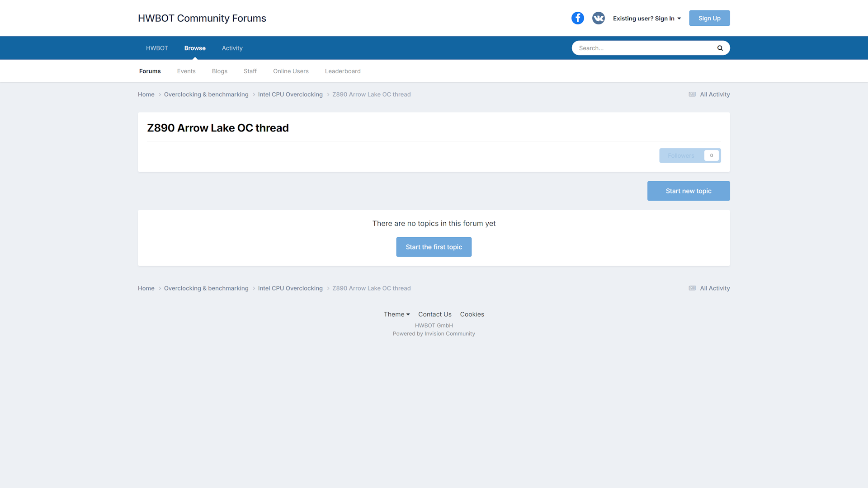This screenshot has height=488, width=868.
Task: Switch to the Activity tab
Action: (x=232, y=48)
